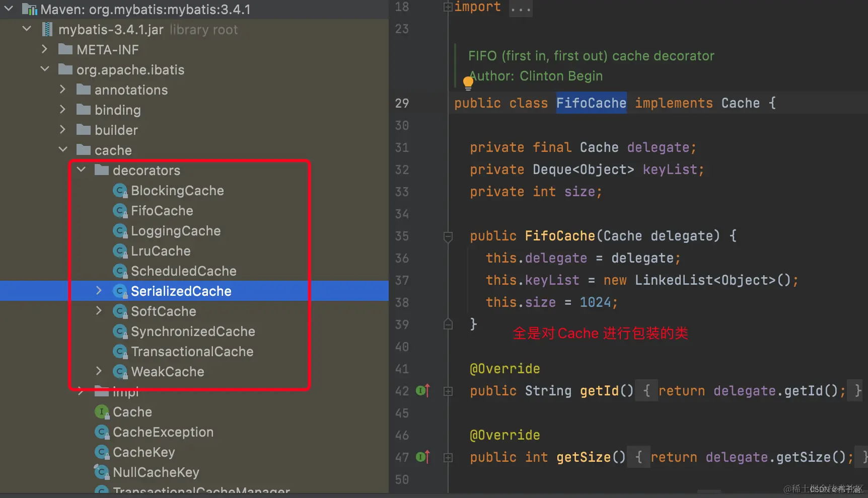Click the LruCache class icon
The height and width of the screenshot is (498, 868).
click(120, 251)
